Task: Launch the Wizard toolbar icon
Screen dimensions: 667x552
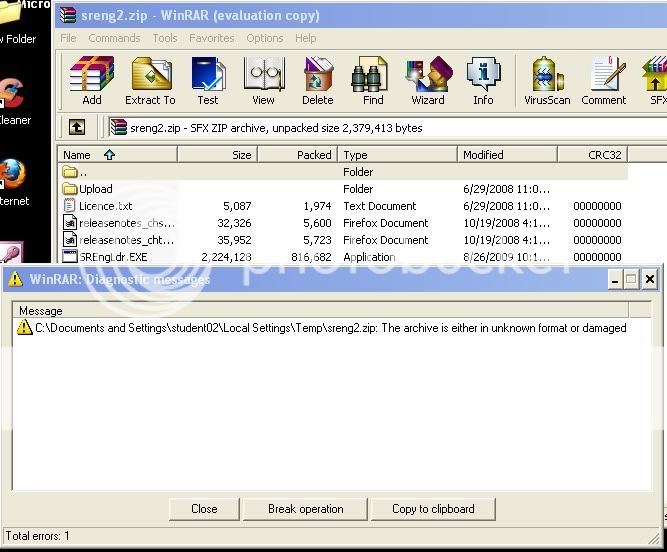Action: (x=428, y=74)
